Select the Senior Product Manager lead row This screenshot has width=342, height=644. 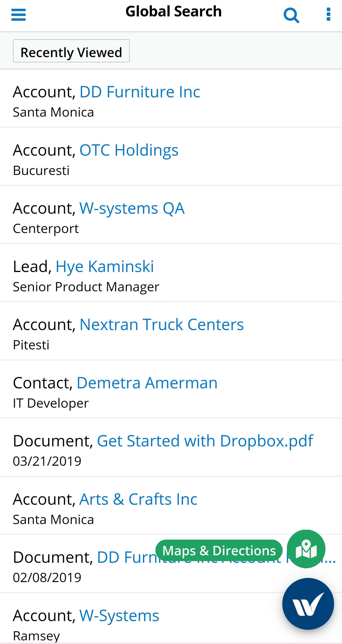coord(171,273)
